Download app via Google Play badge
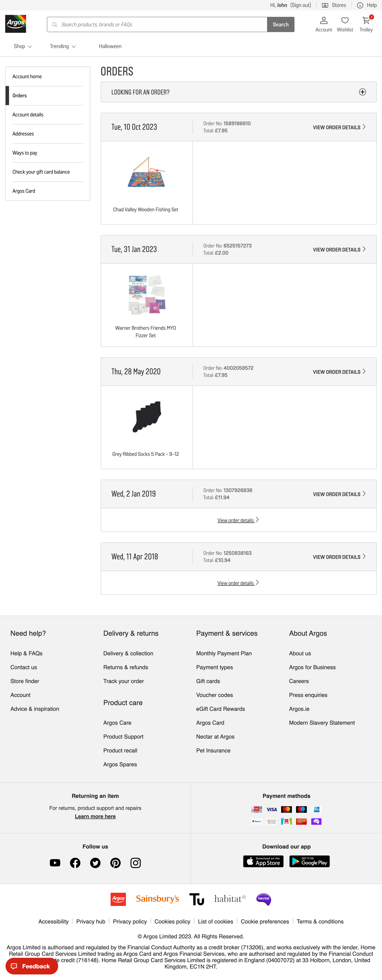The image size is (382, 980). [309, 862]
